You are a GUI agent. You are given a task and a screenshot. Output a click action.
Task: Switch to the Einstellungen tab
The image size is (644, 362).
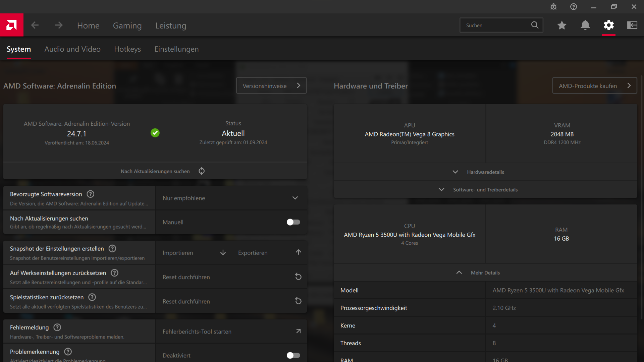[x=176, y=49]
